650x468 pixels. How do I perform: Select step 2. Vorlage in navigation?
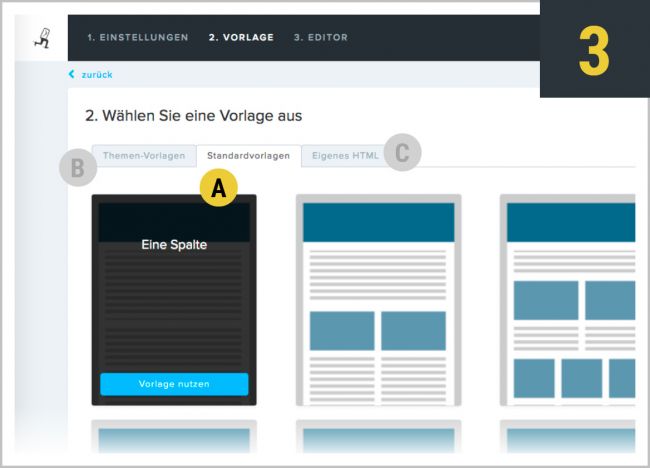pos(240,38)
